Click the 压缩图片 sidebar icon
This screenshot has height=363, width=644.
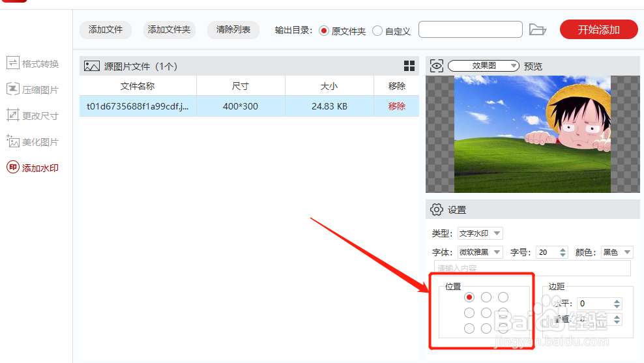point(13,89)
